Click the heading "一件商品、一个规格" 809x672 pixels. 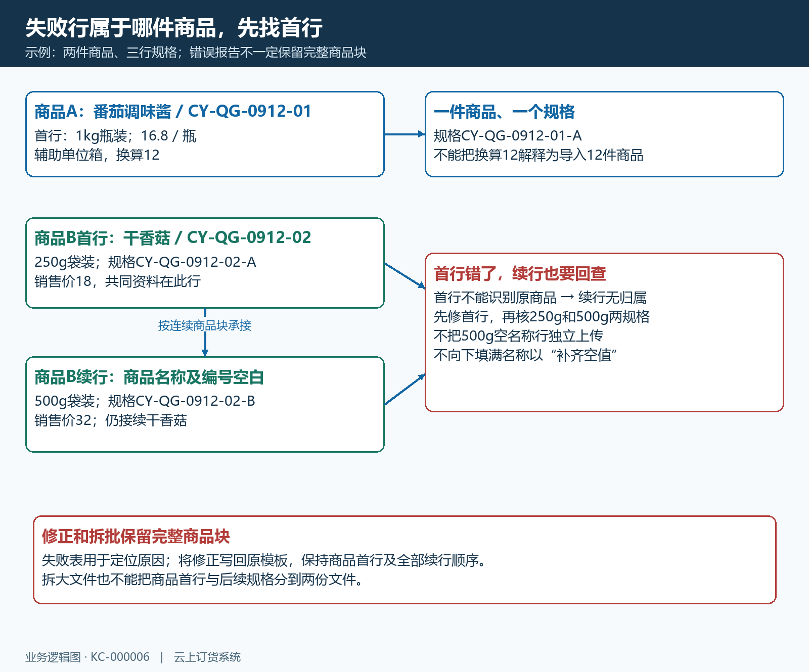tap(504, 112)
